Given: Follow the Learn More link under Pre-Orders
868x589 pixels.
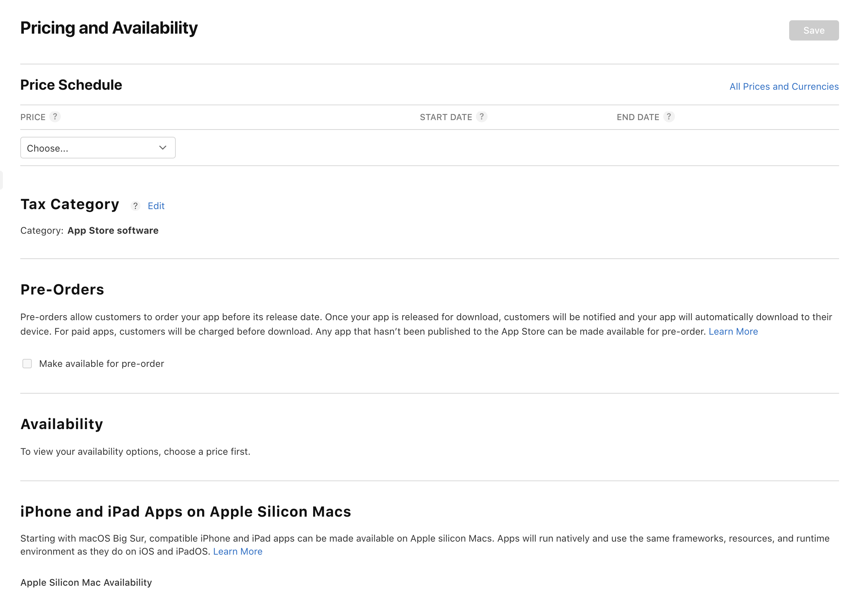Looking at the screenshot, I should tap(733, 331).
